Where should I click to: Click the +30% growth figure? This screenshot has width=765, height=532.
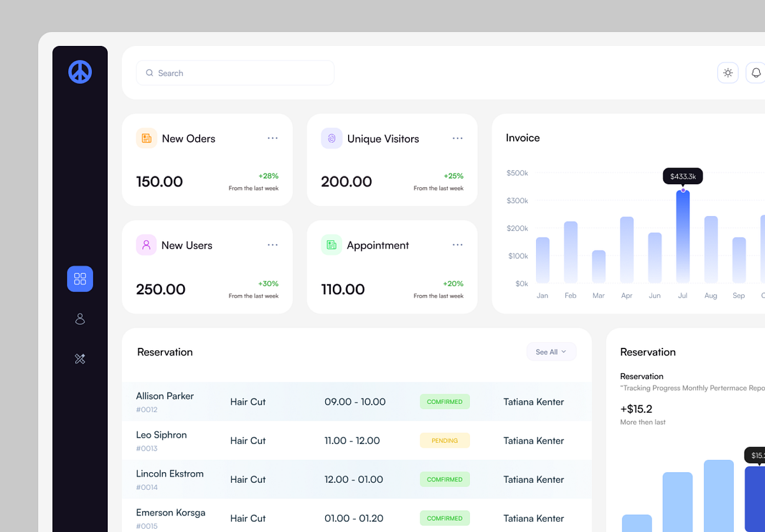point(268,284)
